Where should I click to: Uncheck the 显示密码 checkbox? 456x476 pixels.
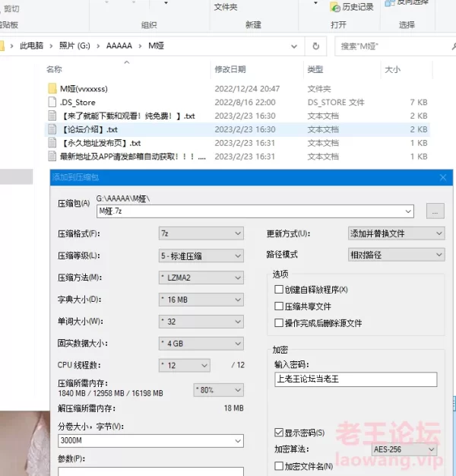click(279, 433)
